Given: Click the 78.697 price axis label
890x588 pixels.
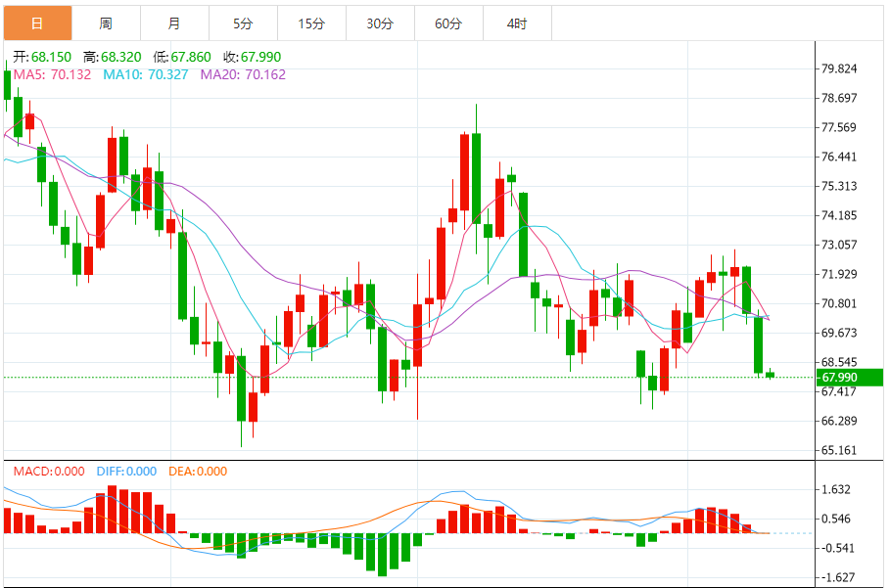Looking at the screenshot, I should click(x=839, y=98).
